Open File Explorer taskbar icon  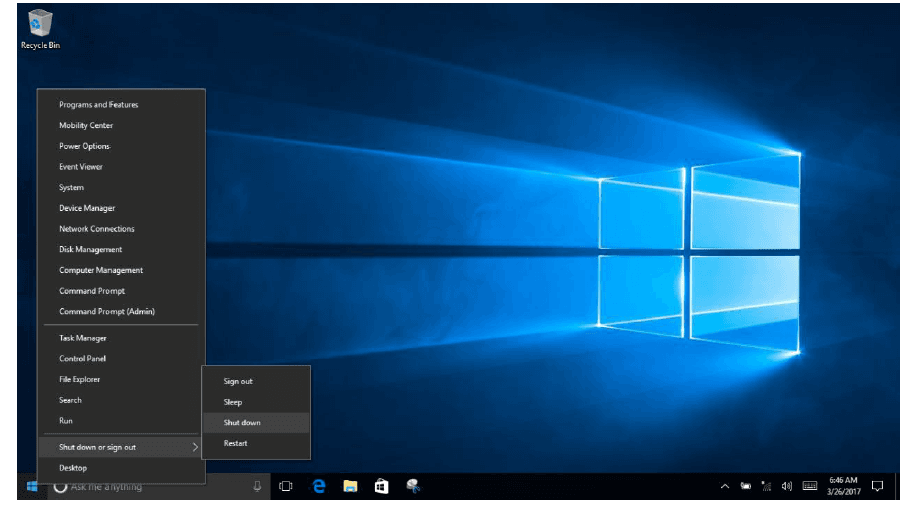click(350, 486)
